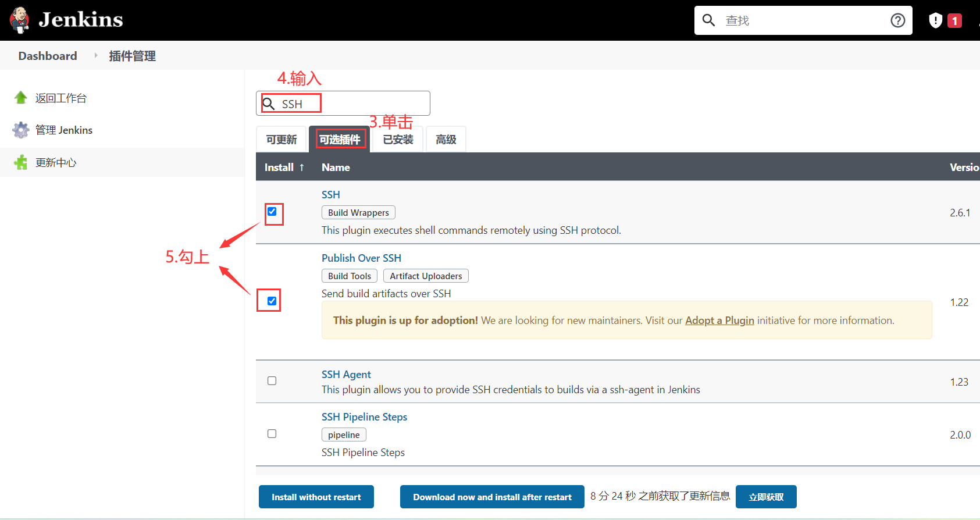Click the 'Send build artifacts over SSH' description
This screenshot has width=980, height=520.
[386, 293]
